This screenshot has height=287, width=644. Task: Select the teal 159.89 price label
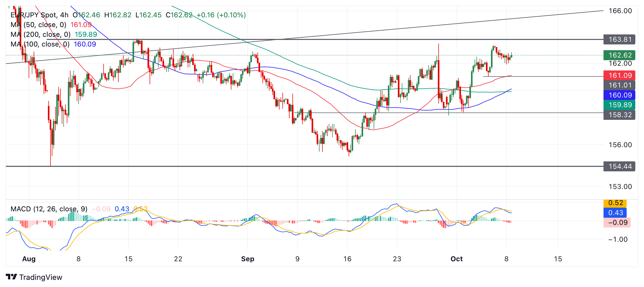click(x=619, y=105)
